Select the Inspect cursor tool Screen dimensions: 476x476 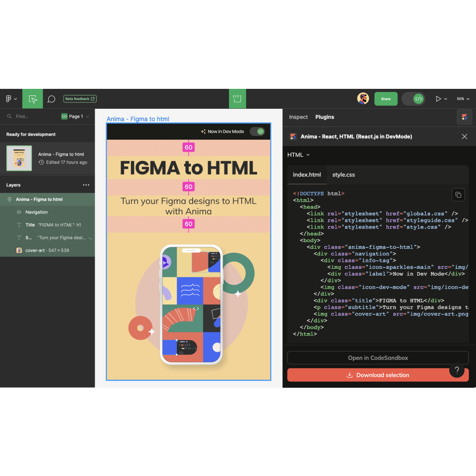click(33, 99)
